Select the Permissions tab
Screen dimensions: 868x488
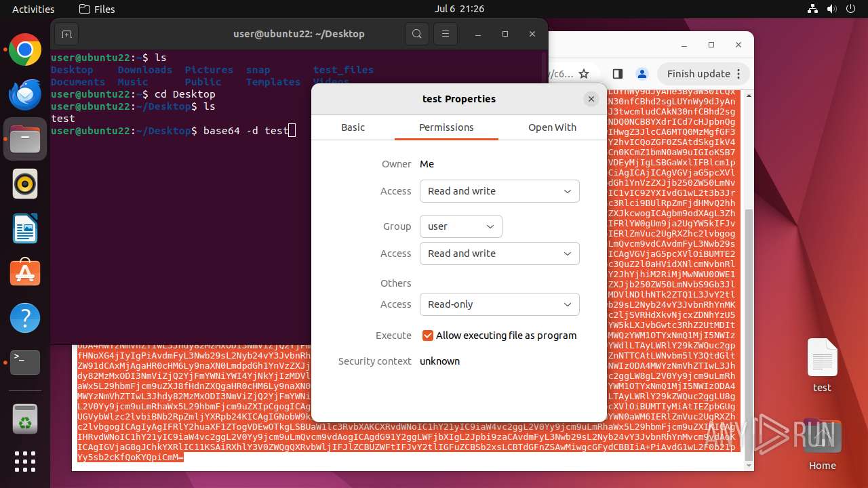tap(446, 127)
